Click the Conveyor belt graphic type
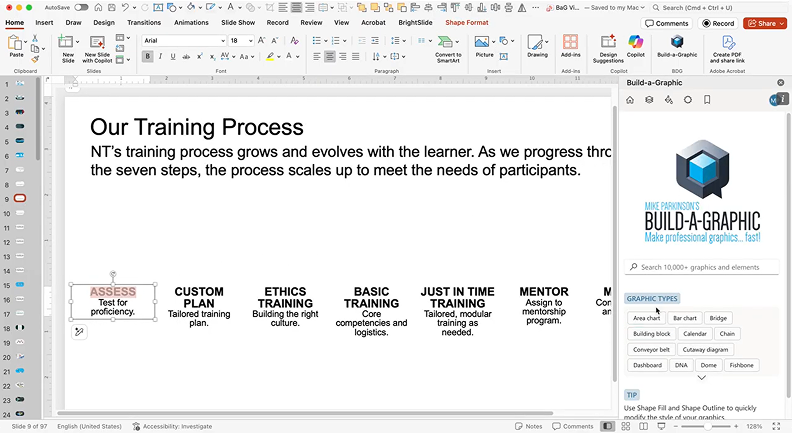 (651, 350)
